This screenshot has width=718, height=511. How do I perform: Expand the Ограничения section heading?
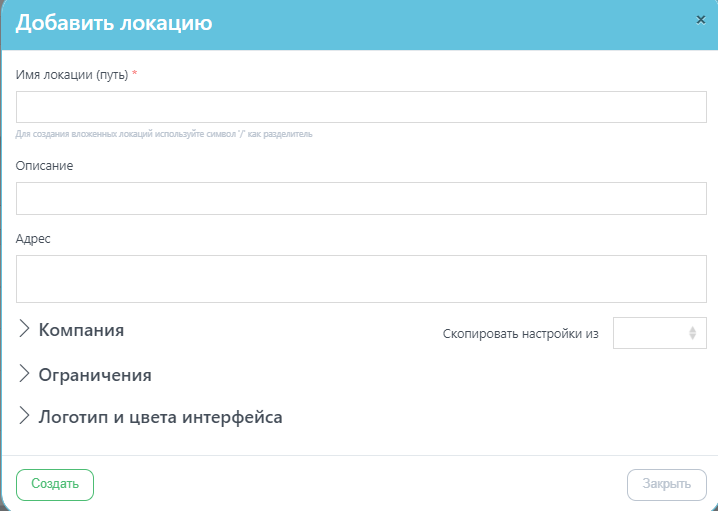pyautogui.click(x=95, y=375)
